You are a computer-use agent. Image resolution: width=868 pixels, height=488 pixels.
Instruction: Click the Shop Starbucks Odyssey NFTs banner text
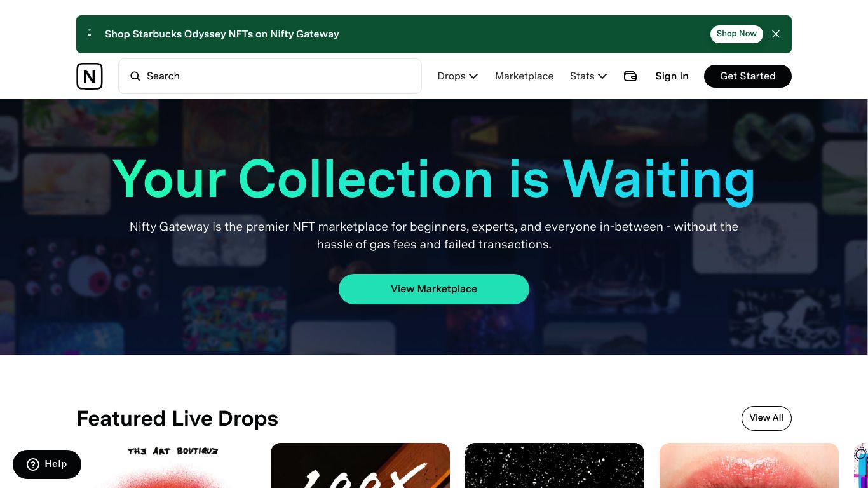point(222,34)
